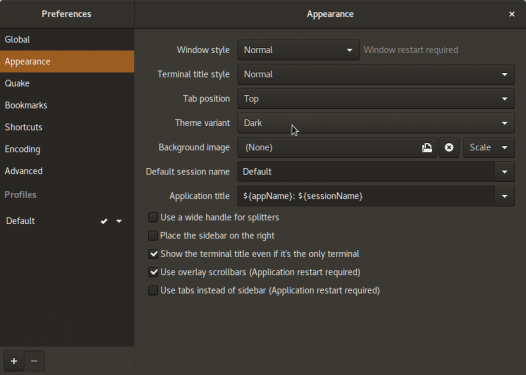This screenshot has height=375, width=526.
Task: Remove the profile with the minus button
Action: point(34,361)
